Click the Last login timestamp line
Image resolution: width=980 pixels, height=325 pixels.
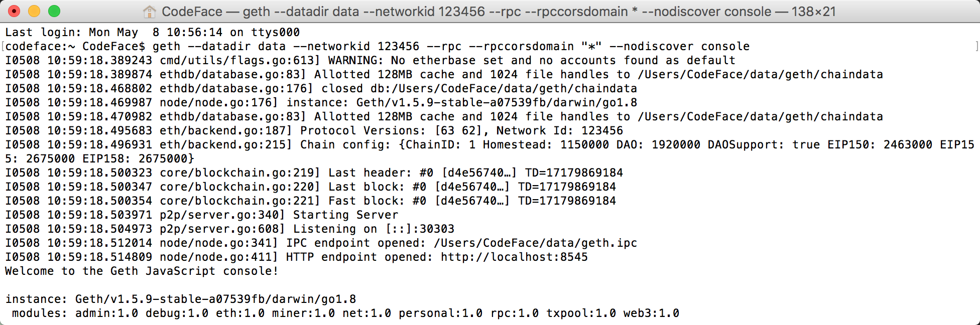[x=153, y=33]
